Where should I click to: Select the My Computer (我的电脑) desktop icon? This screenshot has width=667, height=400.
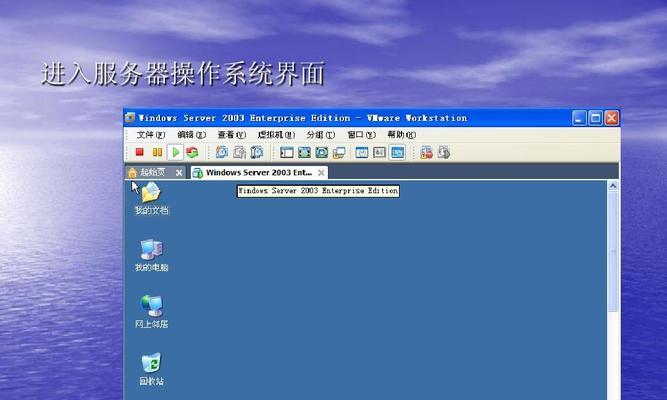(151, 255)
